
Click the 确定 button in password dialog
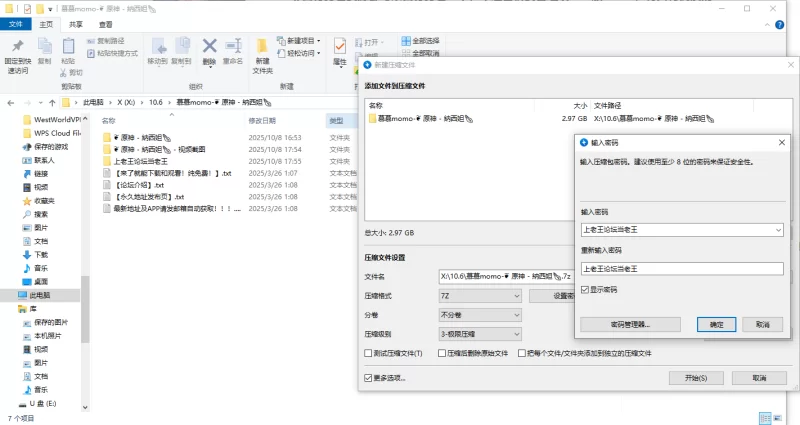coord(716,325)
